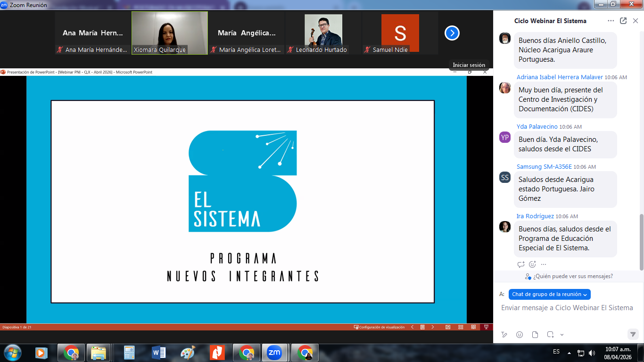Open Calculator from taskbar
644x362 pixels.
[x=129, y=353]
